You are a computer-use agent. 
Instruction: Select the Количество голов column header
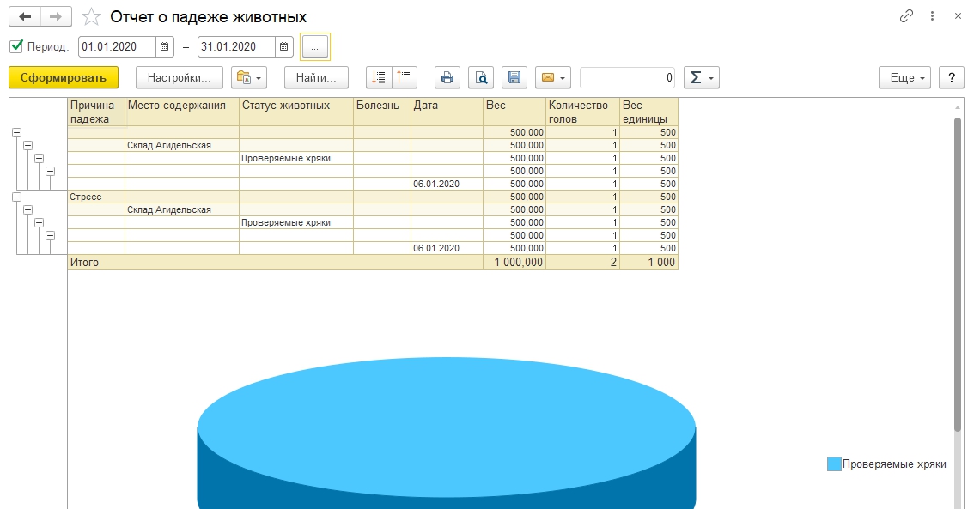click(582, 112)
